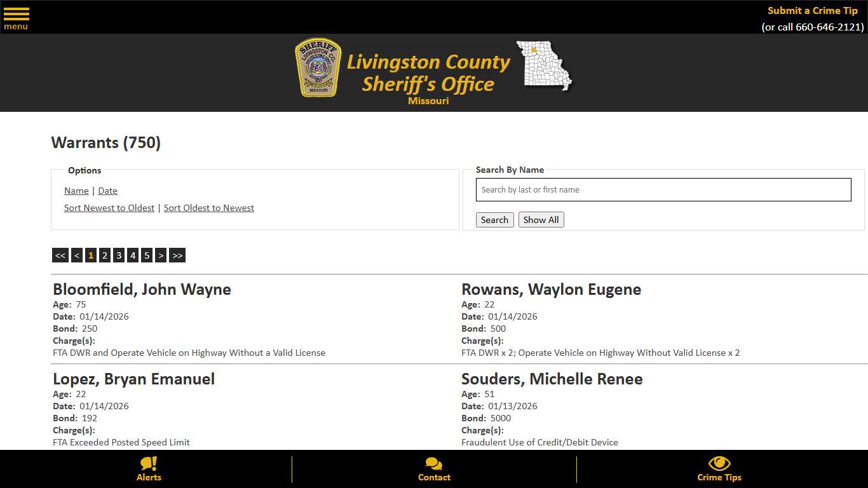Click the name search input field
Screen dimensions: 868x488
[663, 189]
